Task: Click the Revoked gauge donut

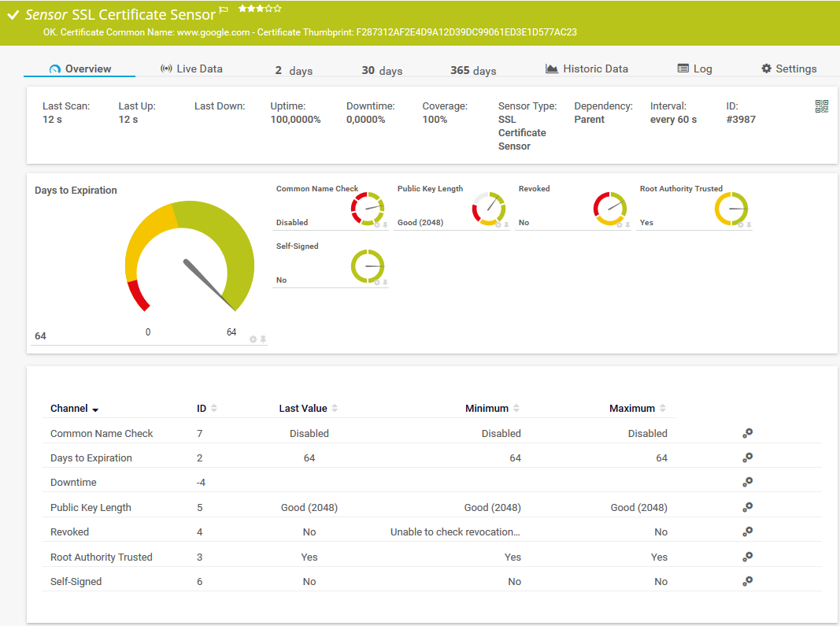Action: click(x=609, y=209)
